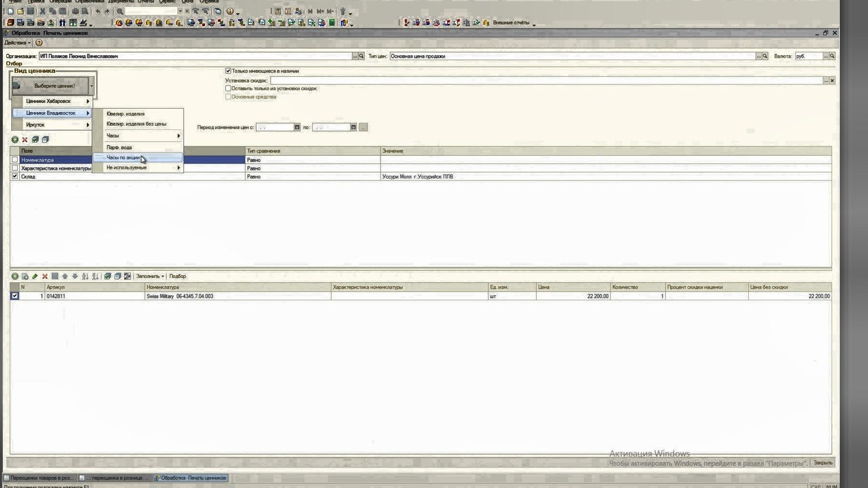Click the Закрыть button

(x=822, y=463)
